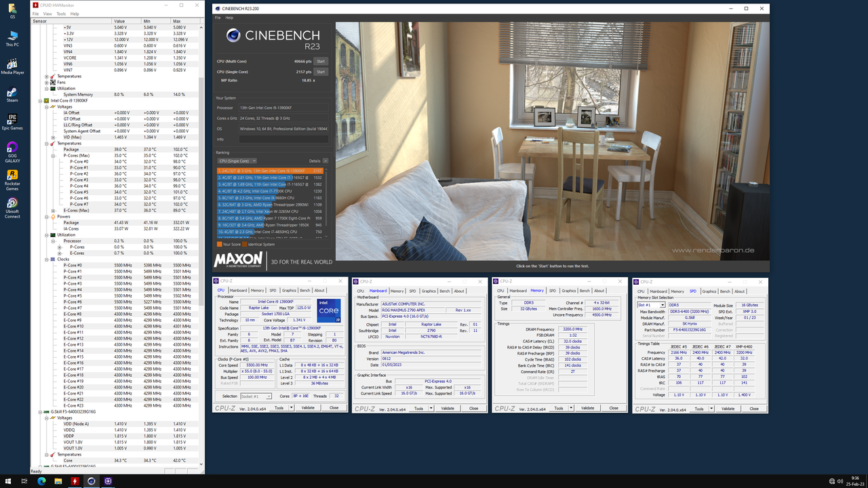
Task: Open the File menu in Cinebench
Action: click(x=218, y=18)
